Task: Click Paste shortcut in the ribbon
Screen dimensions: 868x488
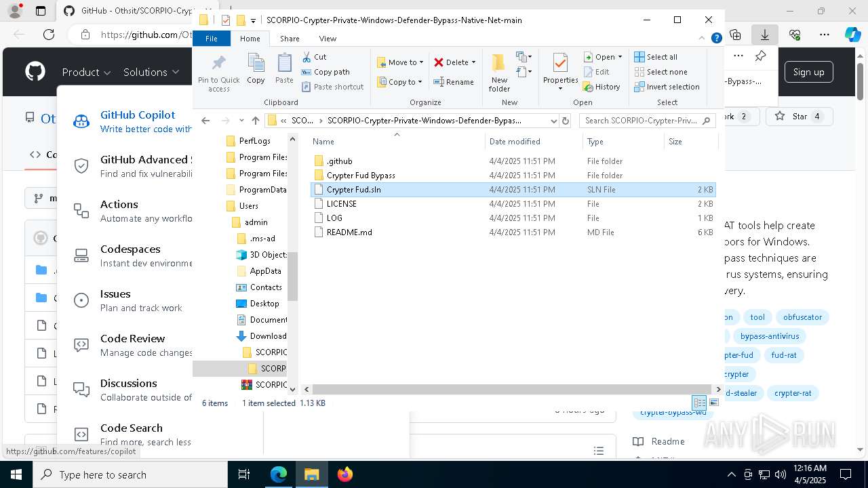Action: point(332,87)
